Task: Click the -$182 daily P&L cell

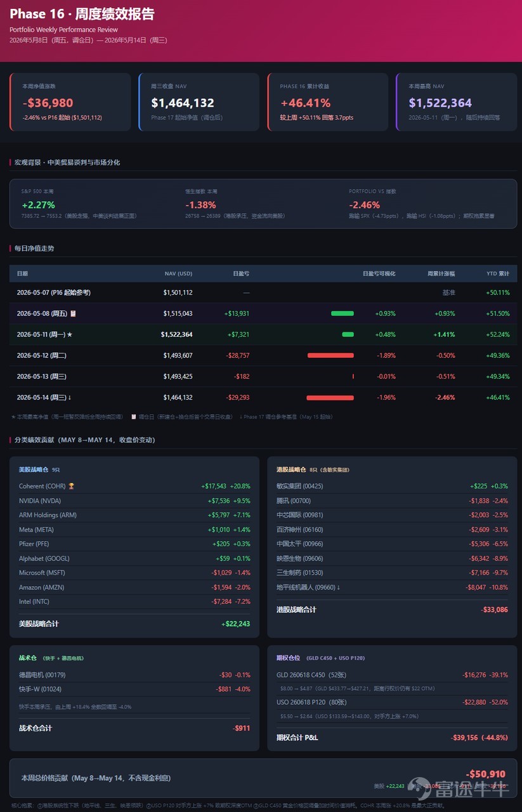Action: click(242, 376)
